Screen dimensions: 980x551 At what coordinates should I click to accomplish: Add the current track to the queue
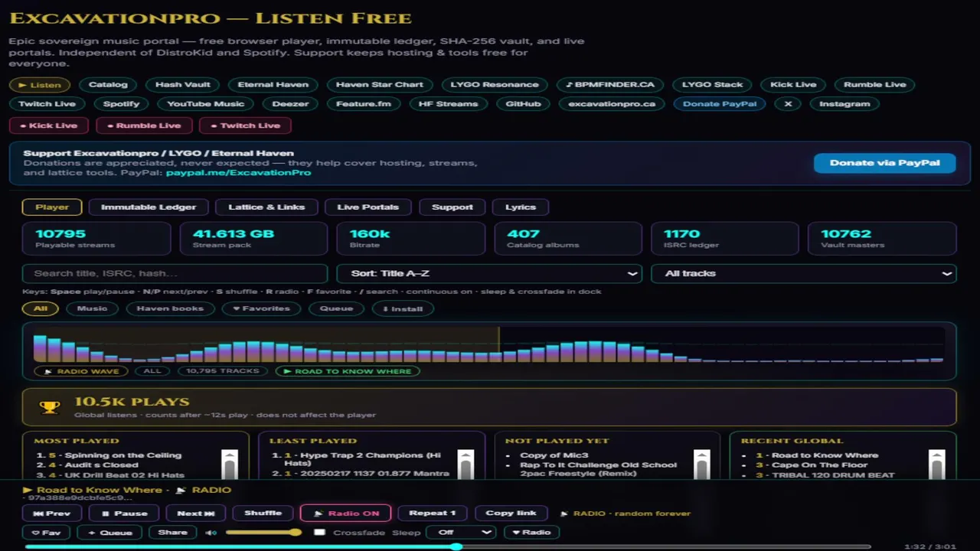coord(110,533)
